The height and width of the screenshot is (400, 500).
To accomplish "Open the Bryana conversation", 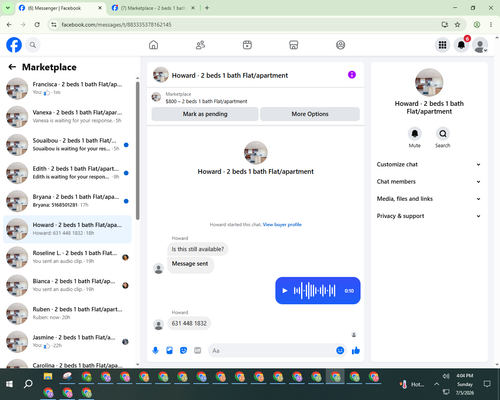I will click(67, 201).
